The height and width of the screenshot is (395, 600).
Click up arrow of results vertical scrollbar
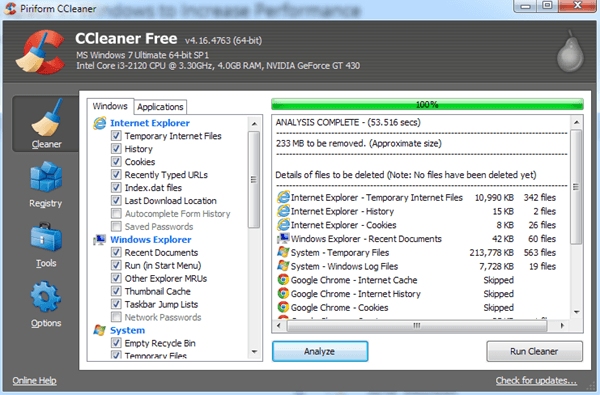tap(576, 122)
